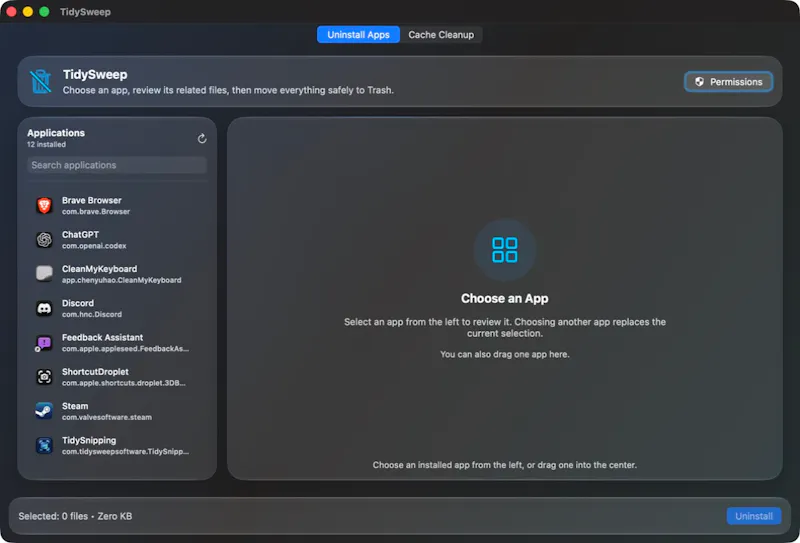Click the TidySweep window title text
This screenshot has height=543, width=800.
(85, 12)
